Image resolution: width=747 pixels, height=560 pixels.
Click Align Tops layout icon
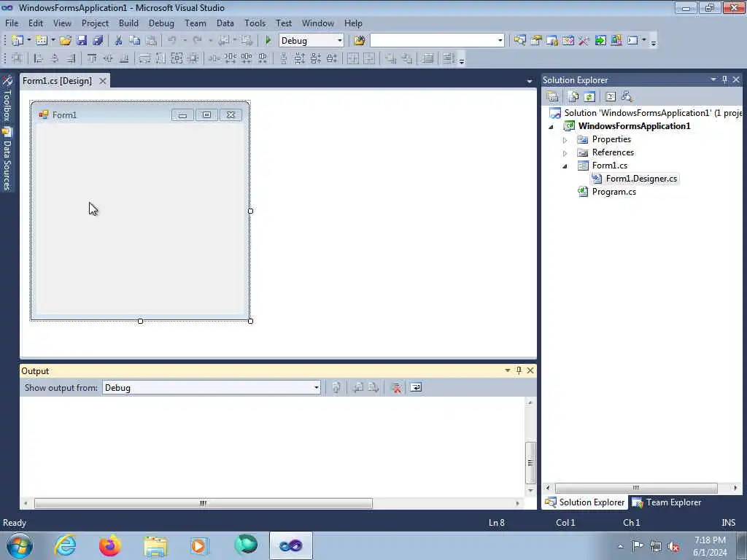point(92,58)
